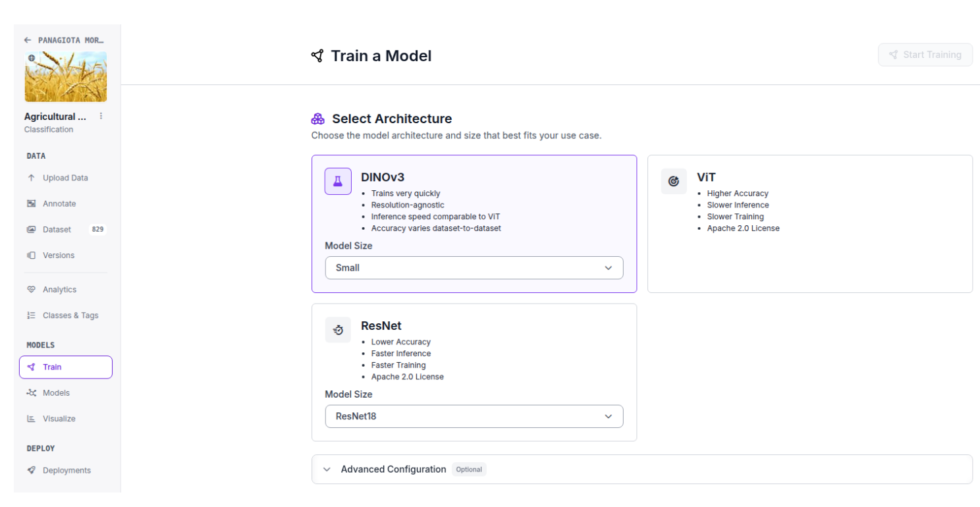
Task: Click the Select Architecture cubes icon
Action: (x=318, y=119)
